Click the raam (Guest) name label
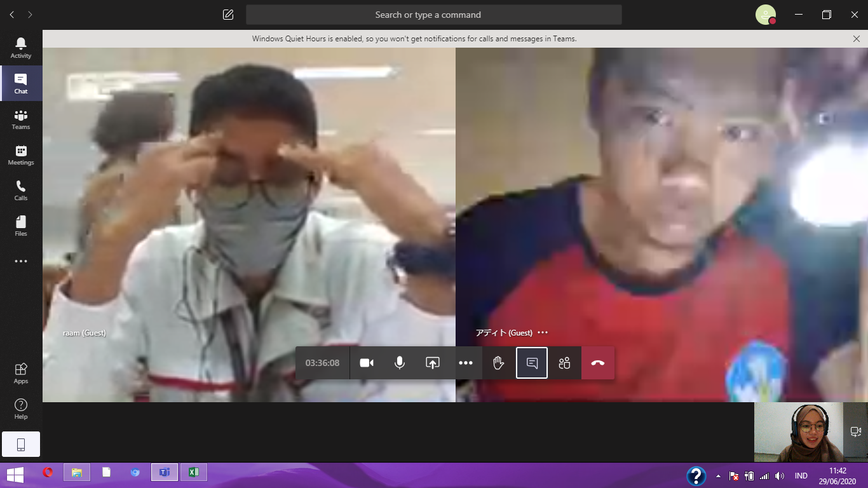Image resolution: width=868 pixels, height=488 pixels. [85, 332]
